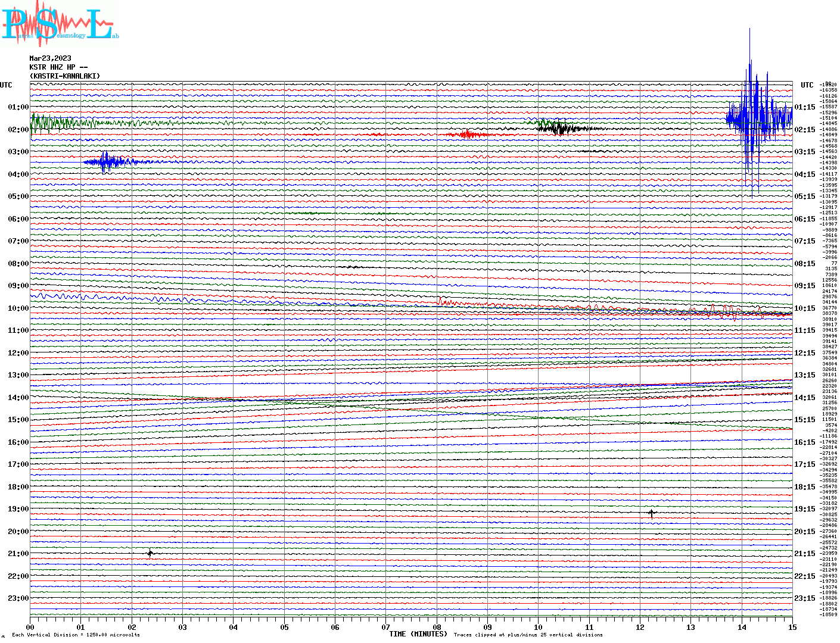Click the 10:00 time label on the left
840x643 pixels.
18,308
